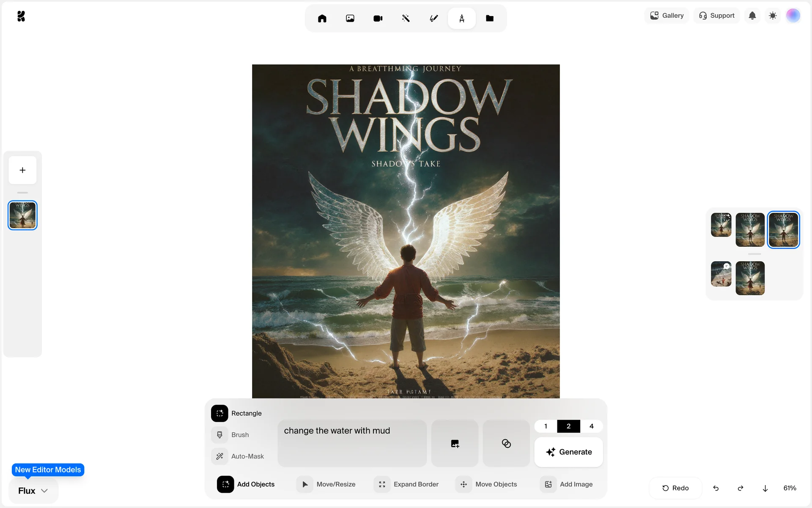
Task: Click the Generate button
Action: (568, 452)
